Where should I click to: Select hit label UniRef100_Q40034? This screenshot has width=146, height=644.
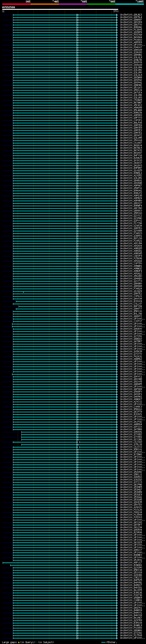(x=131, y=299)
